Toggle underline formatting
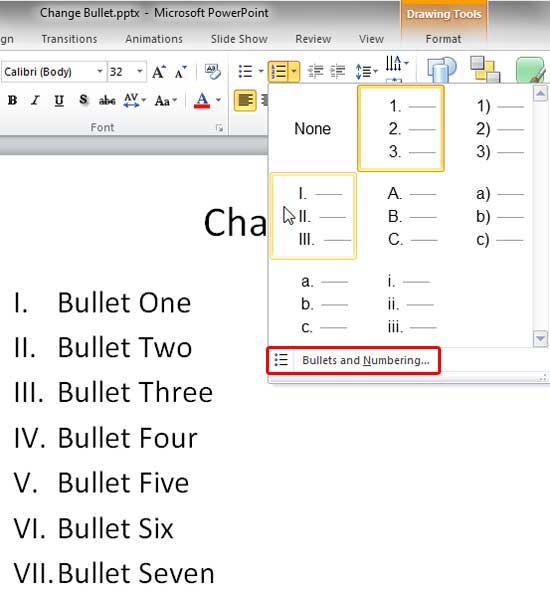550x595 pixels. tap(59, 101)
